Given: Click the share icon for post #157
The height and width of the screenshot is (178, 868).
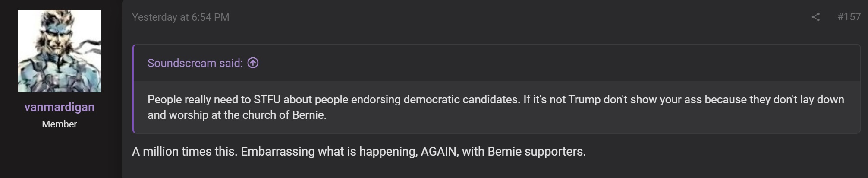Looking at the screenshot, I should click(815, 17).
